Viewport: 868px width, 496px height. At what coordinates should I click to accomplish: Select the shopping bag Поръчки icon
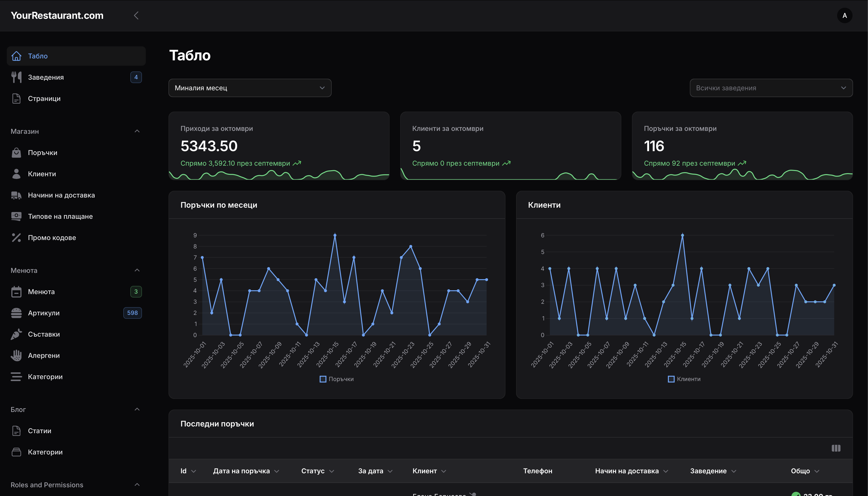point(16,153)
